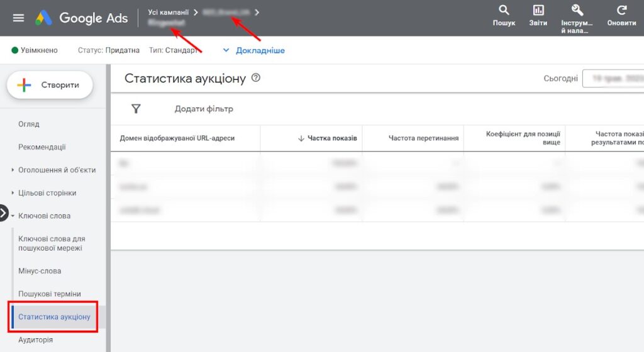This screenshot has height=352, width=644.
Task: Click the Увімкнено campaign status indicator
Action: [35, 50]
